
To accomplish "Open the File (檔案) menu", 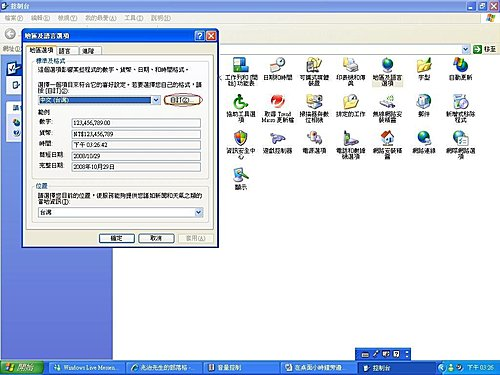I will click(x=13, y=18).
